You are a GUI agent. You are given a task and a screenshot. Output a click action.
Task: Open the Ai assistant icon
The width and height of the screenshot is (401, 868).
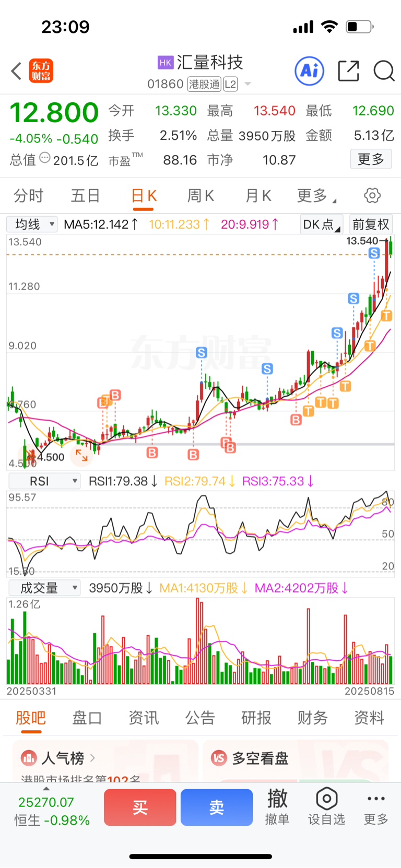pyautogui.click(x=310, y=71)
